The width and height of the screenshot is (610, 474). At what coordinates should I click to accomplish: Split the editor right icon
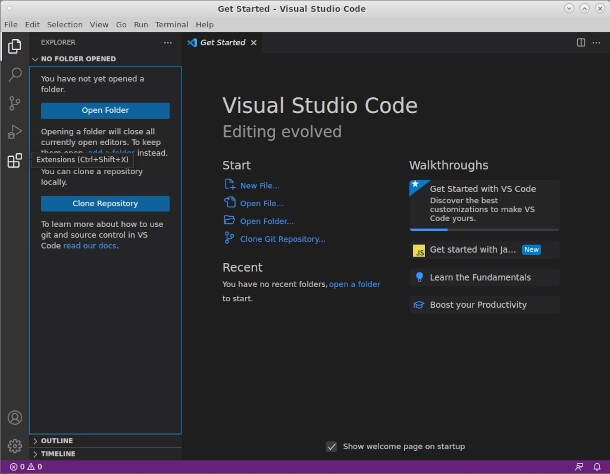(x=580, y=42)
